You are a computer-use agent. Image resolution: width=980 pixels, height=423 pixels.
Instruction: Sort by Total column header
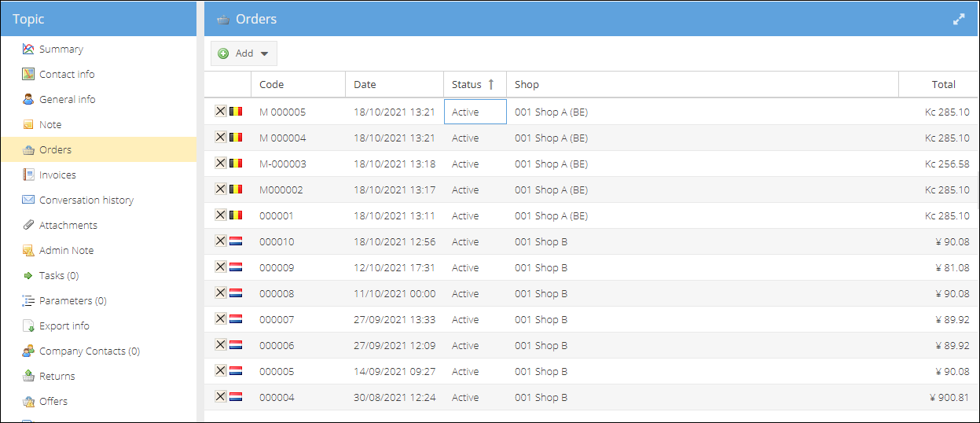938,84
